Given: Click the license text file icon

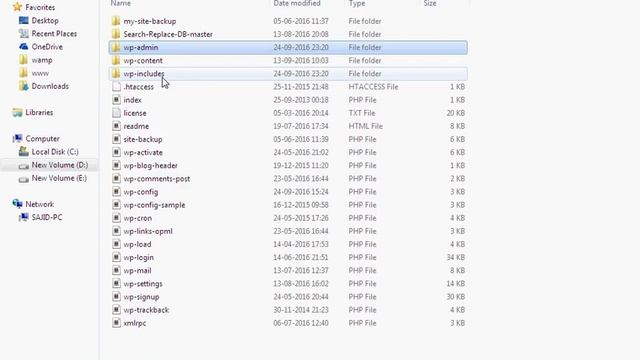Looking at the screenshot, I should (116, 113).
